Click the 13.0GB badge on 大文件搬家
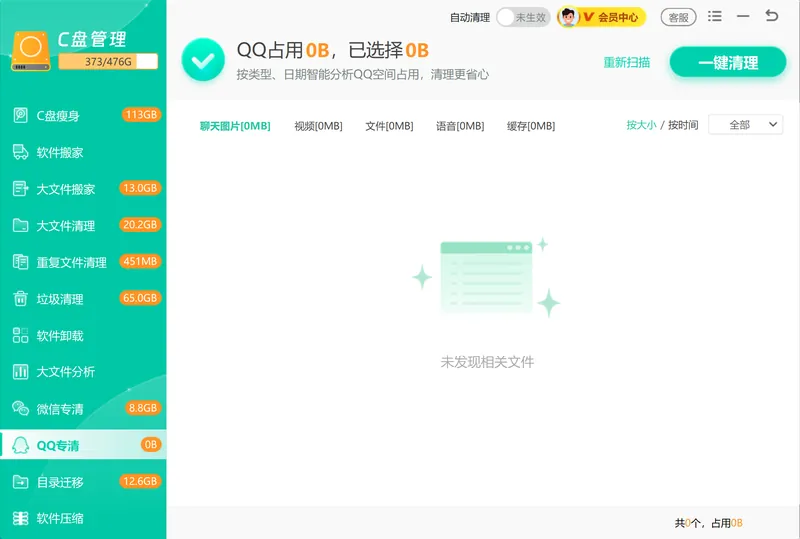 click(x=140, y=188)
